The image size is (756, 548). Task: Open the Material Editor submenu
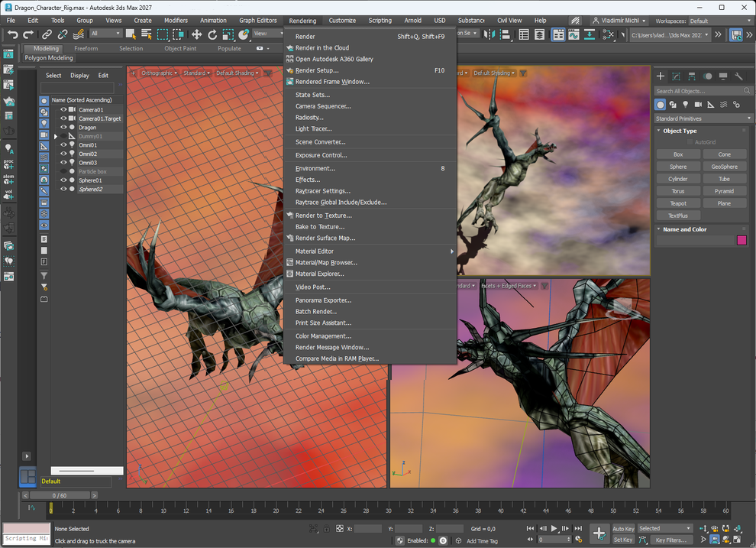pyautogui.click(x=370, y=251)
